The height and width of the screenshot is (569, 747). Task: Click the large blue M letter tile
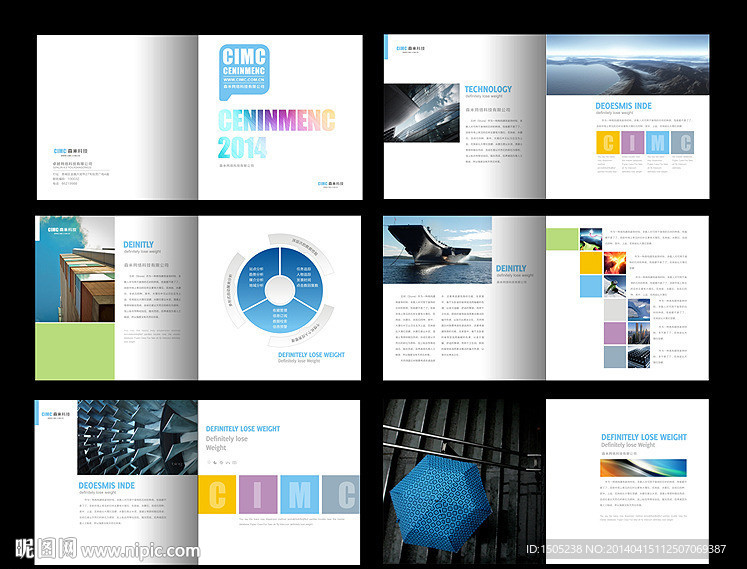pyautogui.click(x=299, y=494)
